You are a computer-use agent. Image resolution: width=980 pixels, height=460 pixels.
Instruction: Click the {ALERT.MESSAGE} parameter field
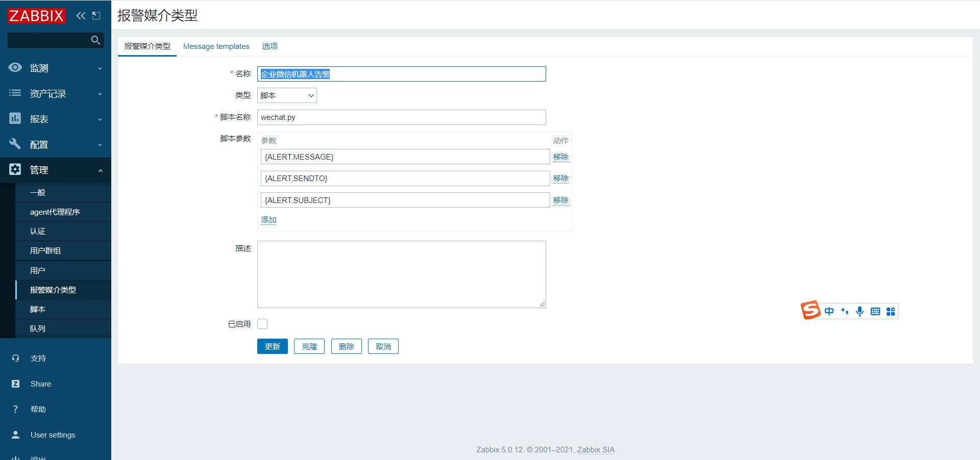pos(405,157)
